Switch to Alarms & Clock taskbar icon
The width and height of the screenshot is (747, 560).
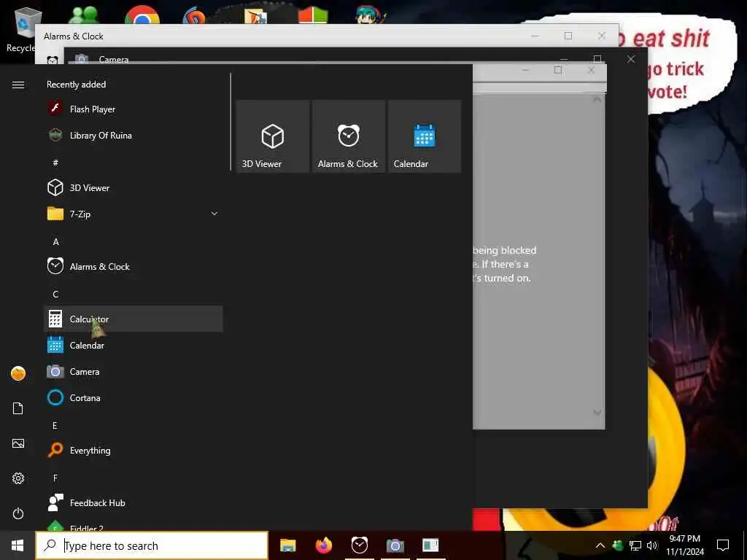359,545
